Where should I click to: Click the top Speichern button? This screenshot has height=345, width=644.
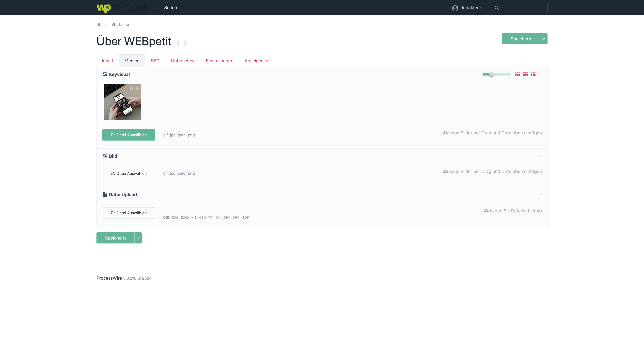click(x=521, y=39)
